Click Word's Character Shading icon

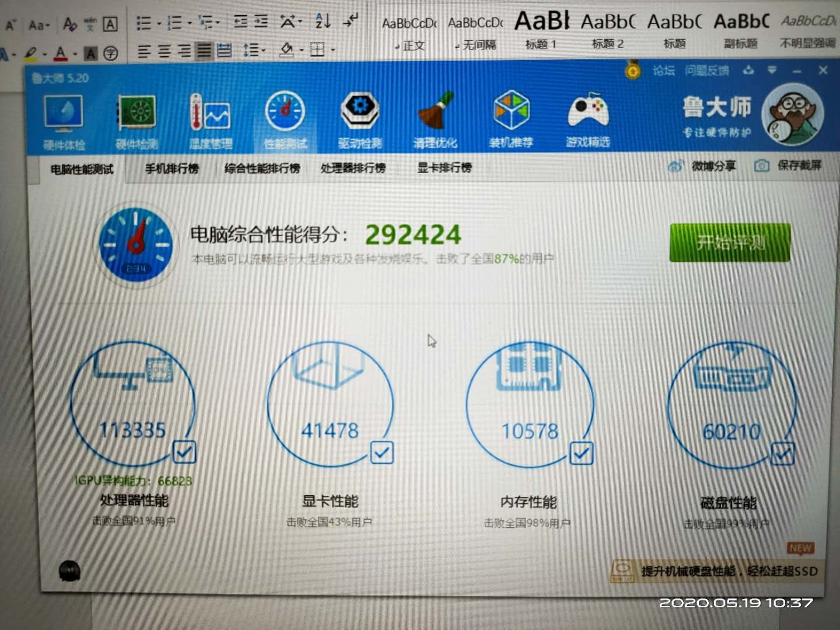pos(90,54)
